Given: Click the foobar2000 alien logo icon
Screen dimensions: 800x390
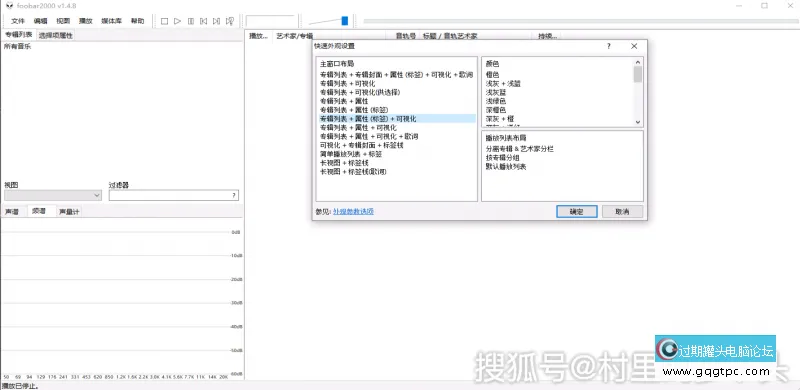Looking at the screenshot, I should tap(10, 6).
